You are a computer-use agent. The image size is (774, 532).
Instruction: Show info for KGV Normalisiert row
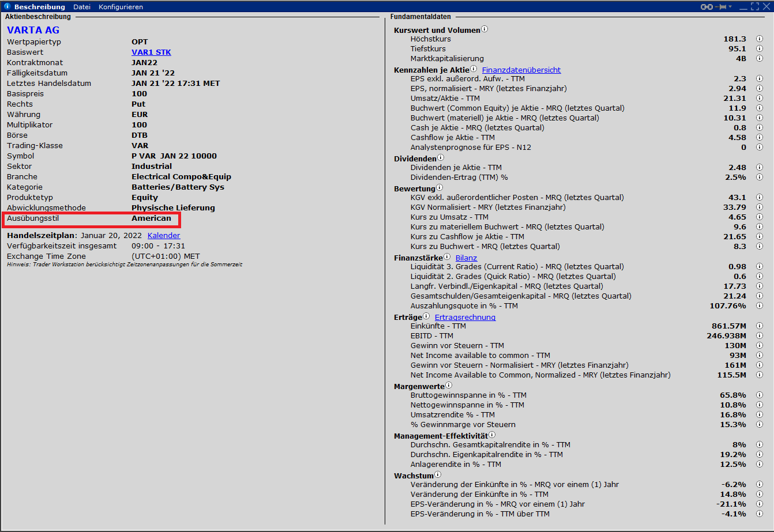760,207
